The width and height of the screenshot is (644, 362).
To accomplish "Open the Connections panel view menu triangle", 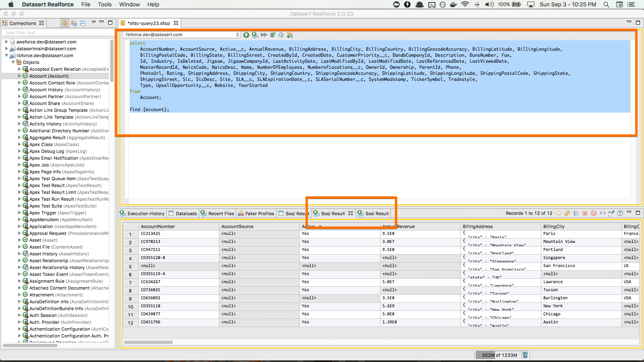I will coord(94,22).
